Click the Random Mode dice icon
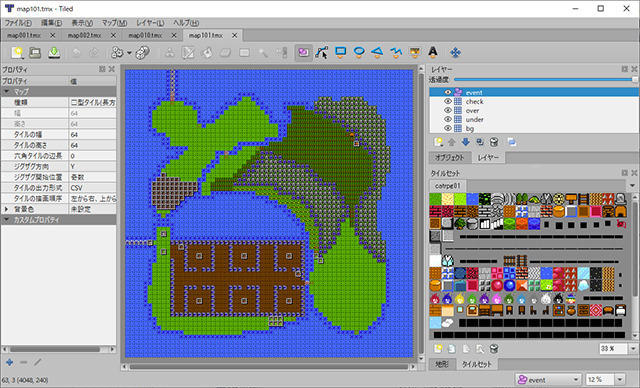Viewport: 640px width, 388px height. tap(142, 52)
